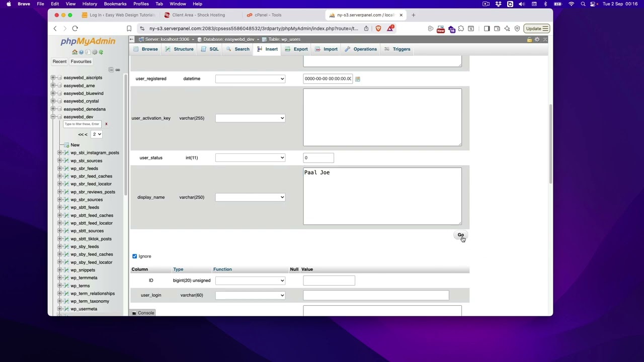Click the phpMyAdmin navigation settings gear
The width and height of the screenshot is (644, 362).
pyautogui.click(x=94, y=52)
